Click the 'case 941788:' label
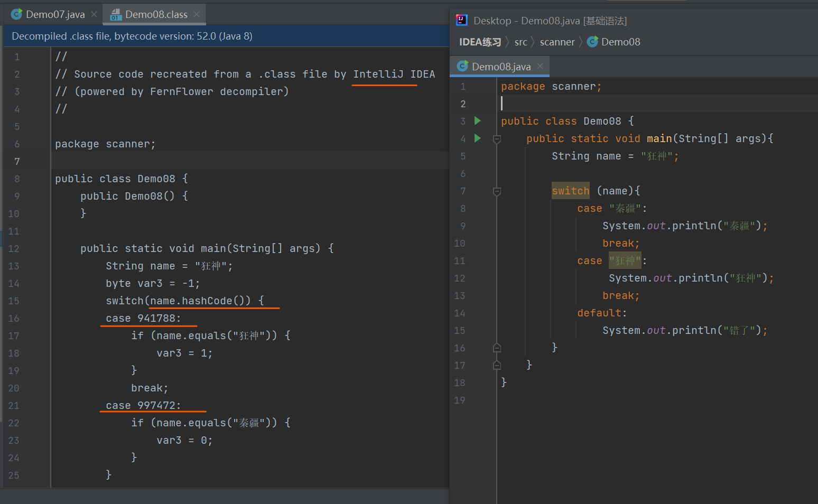Screen dimensions: 818x504 (x=143, y=318)
